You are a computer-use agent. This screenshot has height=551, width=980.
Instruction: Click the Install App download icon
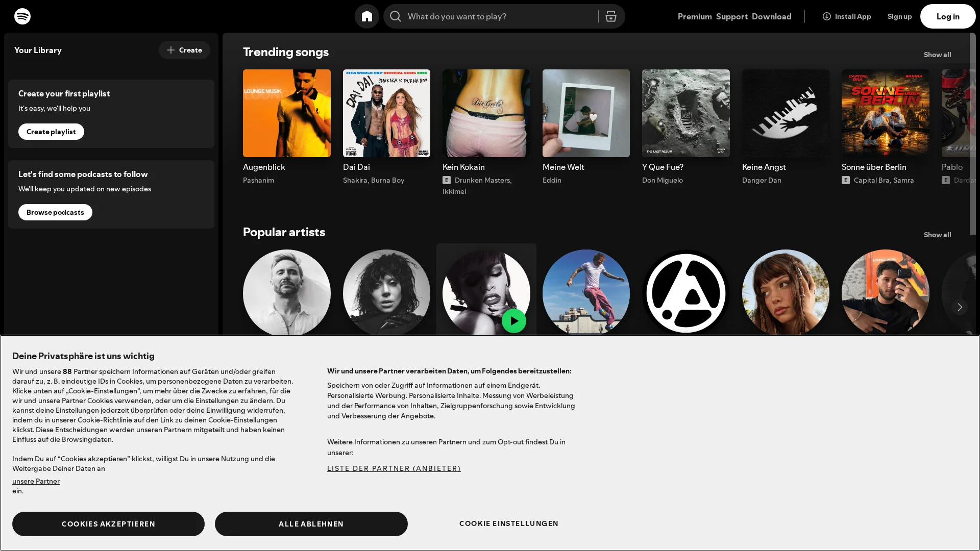[827, 16]
